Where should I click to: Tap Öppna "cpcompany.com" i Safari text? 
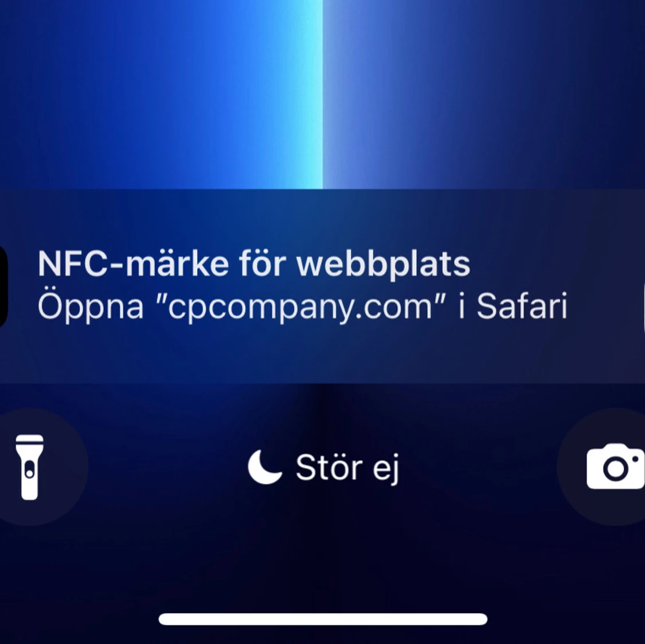(302, 307)
